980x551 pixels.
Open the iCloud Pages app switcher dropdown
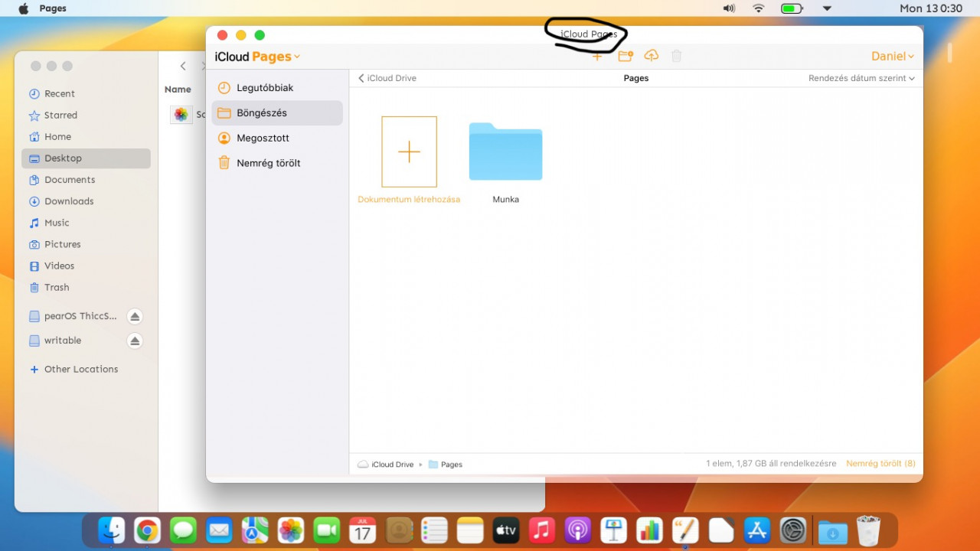tap(258, 57)
